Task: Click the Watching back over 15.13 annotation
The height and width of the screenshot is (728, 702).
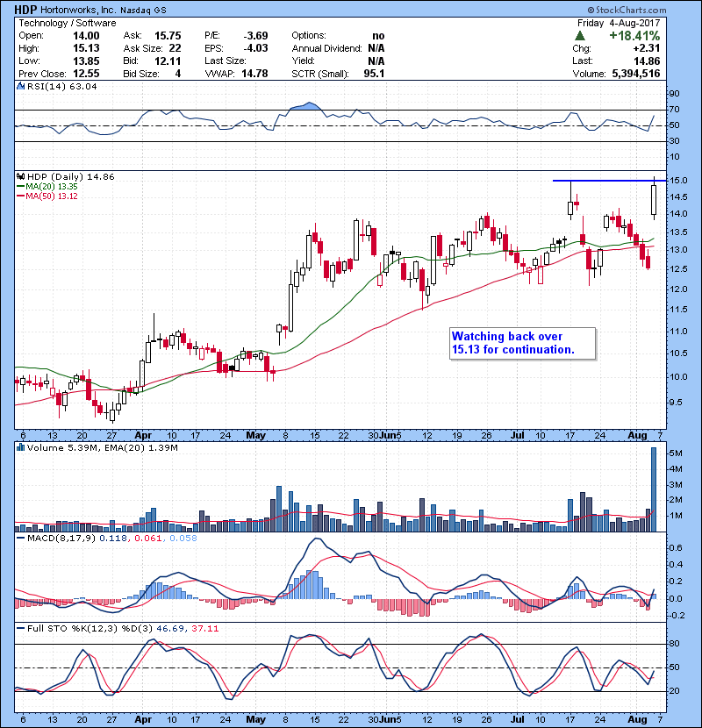Action: pos(523,343)
